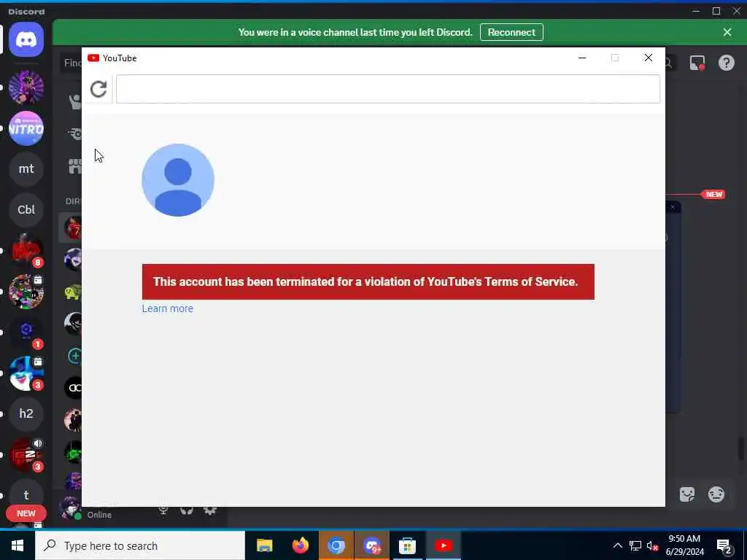
Task: Open the Learn more link
Action: pos(167,308)
